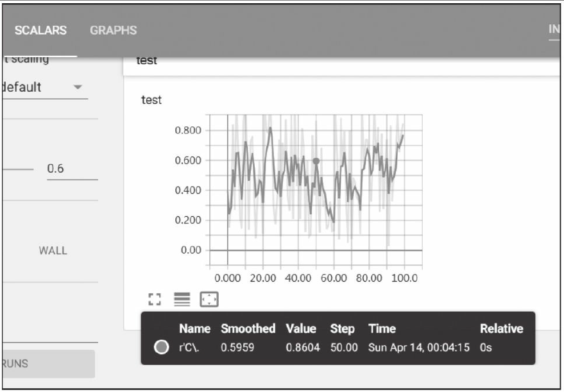Click the 'test' chart title
Viewport: 564px width, 392px height.
point(151,99)
